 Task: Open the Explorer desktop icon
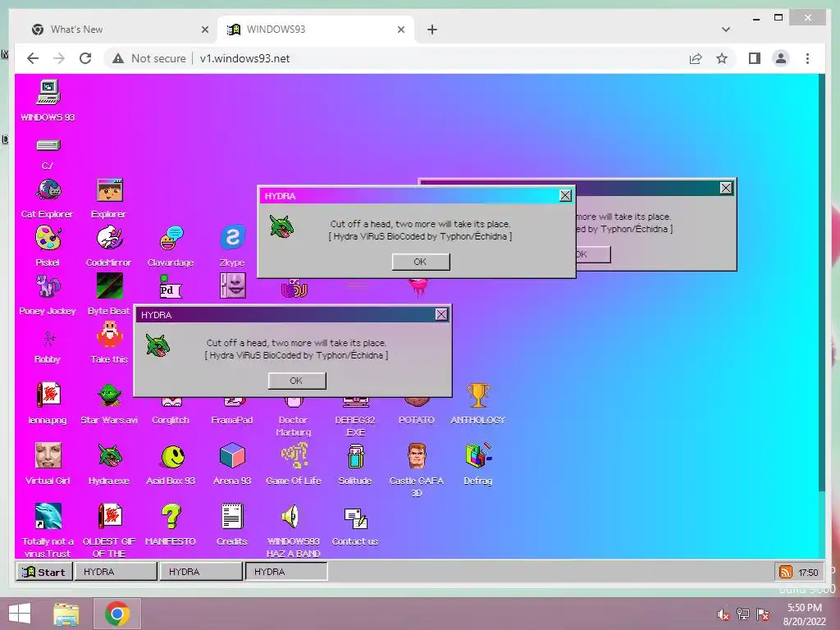coord(109,190)
